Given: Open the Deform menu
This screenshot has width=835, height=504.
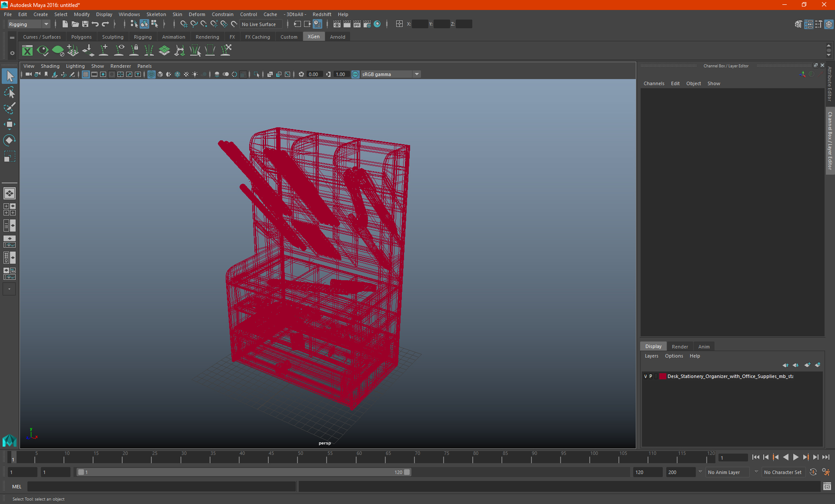Looking at the screenshot, I should coord(197,14).
